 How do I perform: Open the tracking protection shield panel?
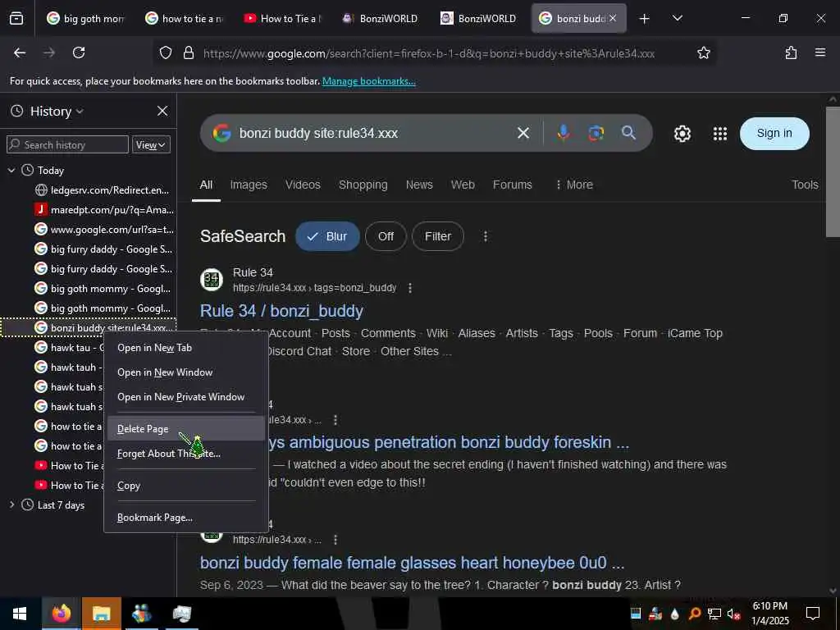coord(166,52)
